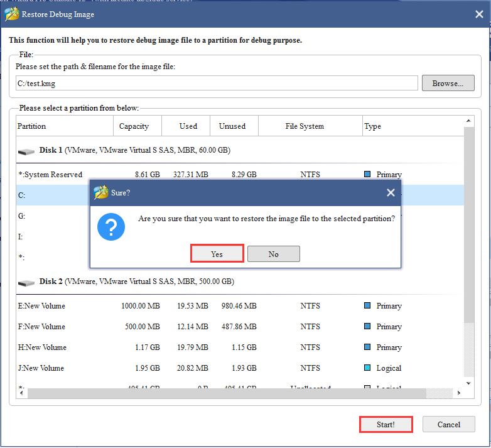Click Yes to confirm restoring image
The height and width of the screenshot is (448, 491).
pyautogui.click(x=217, y=254)
